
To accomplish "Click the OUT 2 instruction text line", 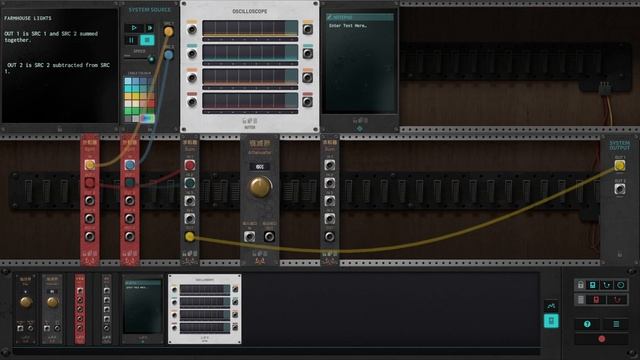I will pos(58,68).
